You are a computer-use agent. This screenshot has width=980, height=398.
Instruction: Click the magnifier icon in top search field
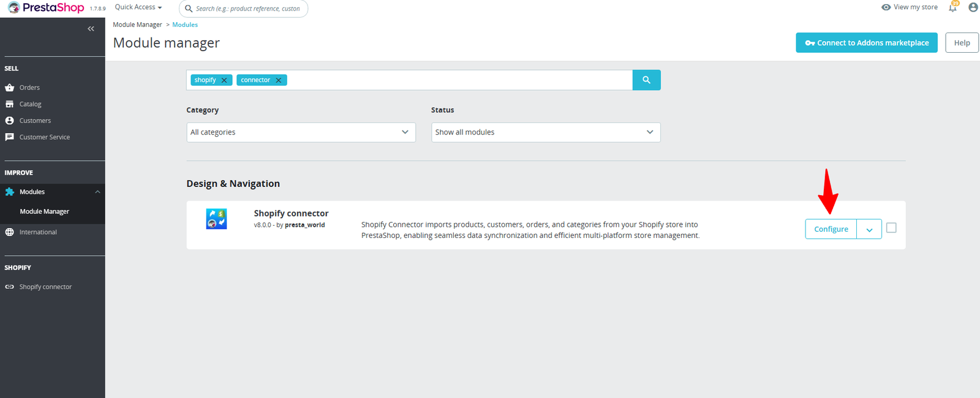tap(189, 9)
